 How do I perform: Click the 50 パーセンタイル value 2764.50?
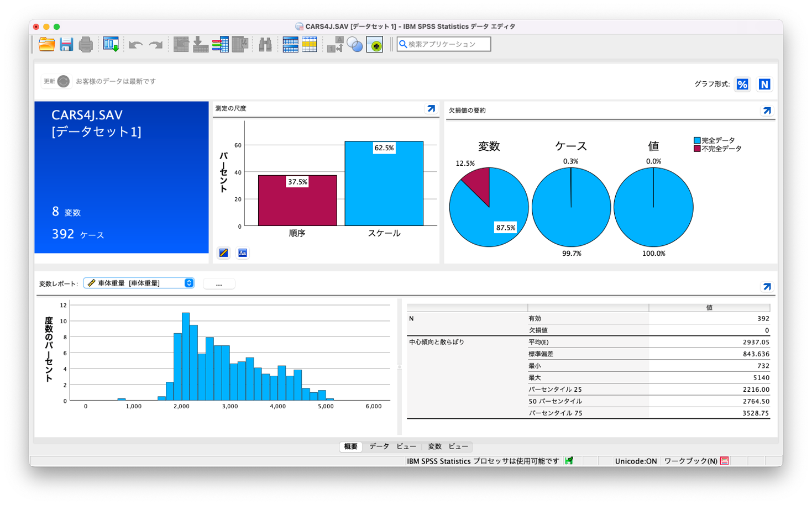756,401
